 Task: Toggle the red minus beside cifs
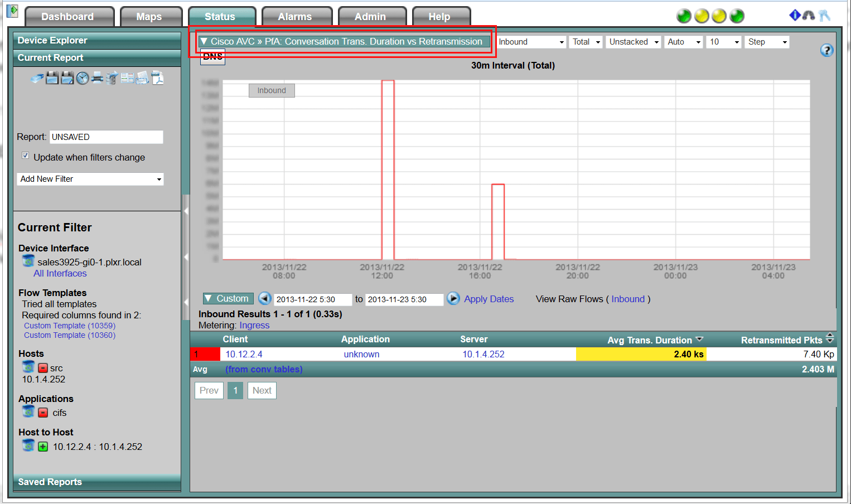coord(43,413)
